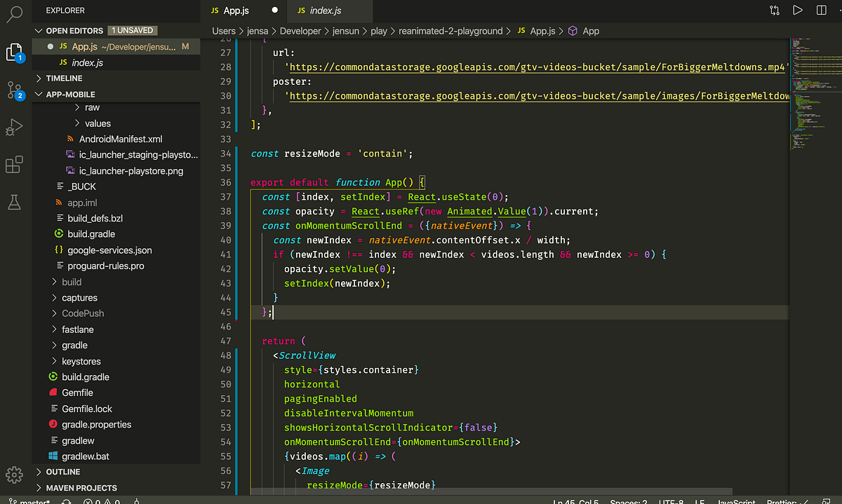This screenshot has height=504, width=842.
Task: Open the Testing flask icon
Action: pyautogui.click(x=15, y=203)
